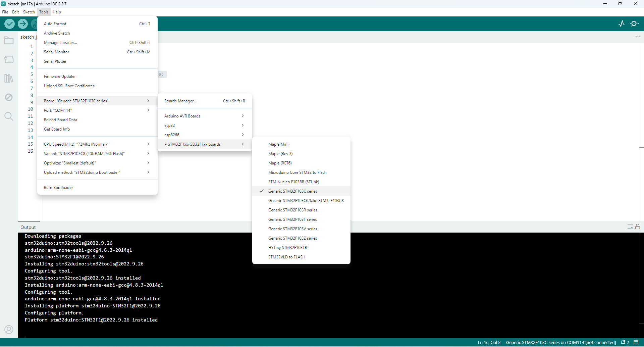Open Boards Manager sidebar icon
This screenshot has height=347, width=644.
(9, 59)
